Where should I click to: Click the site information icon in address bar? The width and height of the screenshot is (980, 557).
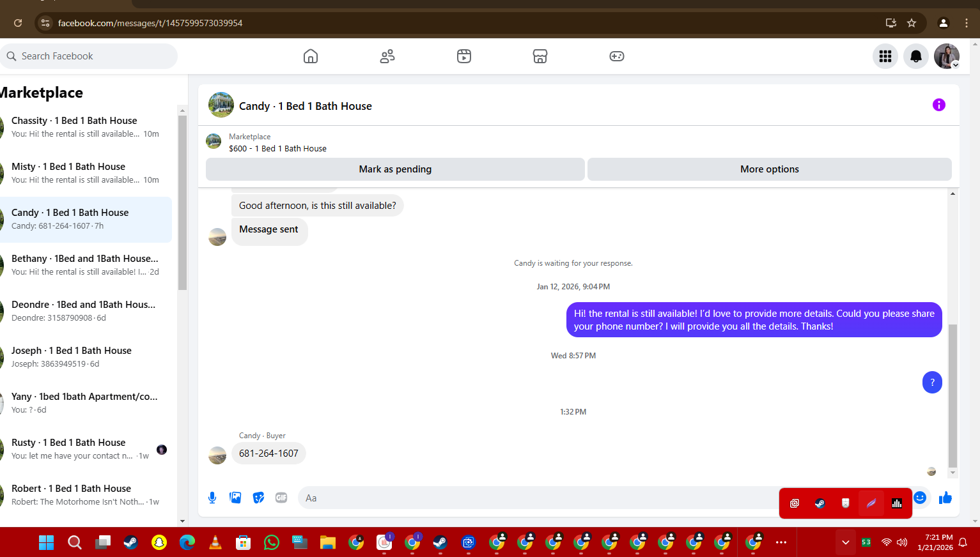[45, 23]
